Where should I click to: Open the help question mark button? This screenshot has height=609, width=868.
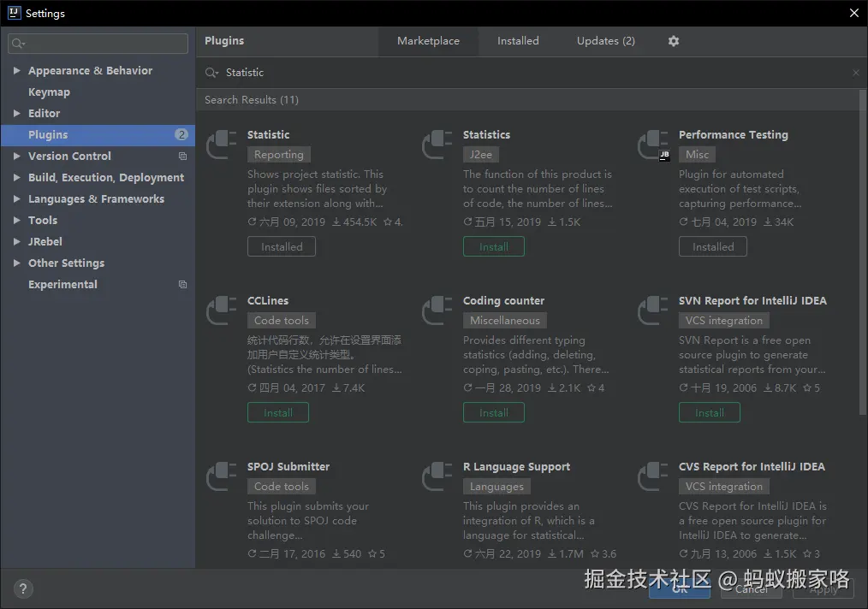pos(23,588)
